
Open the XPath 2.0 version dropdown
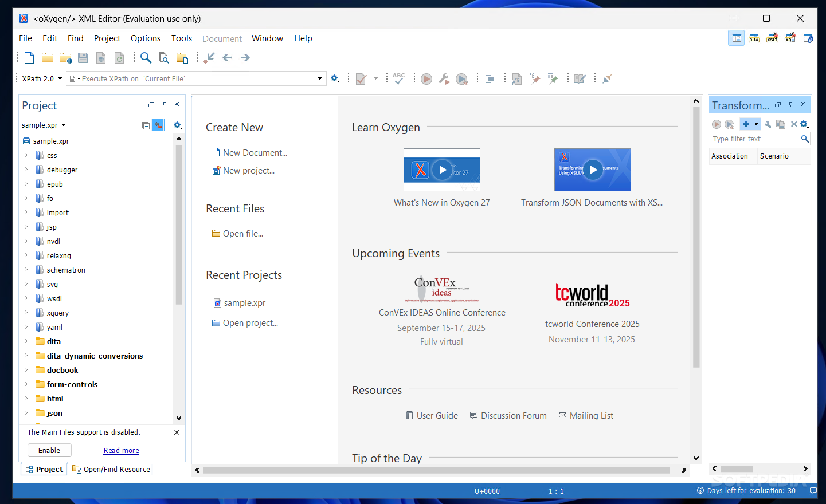pos(60,78)
